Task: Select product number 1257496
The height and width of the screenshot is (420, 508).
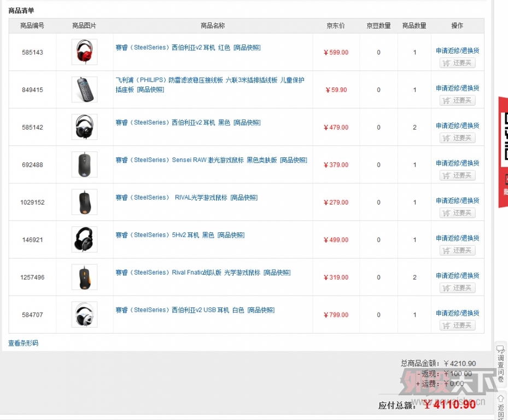Action: click(32, 278)
